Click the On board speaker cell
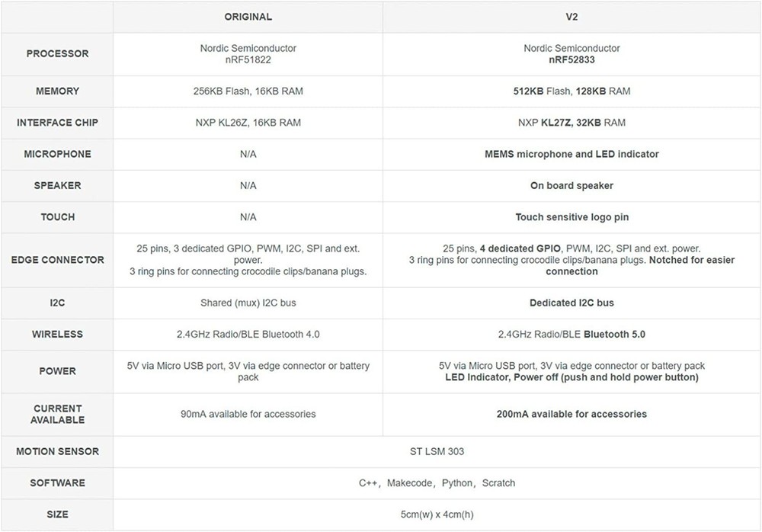Image resolution: width=762 pixels, height=532 pixels. 571,186
